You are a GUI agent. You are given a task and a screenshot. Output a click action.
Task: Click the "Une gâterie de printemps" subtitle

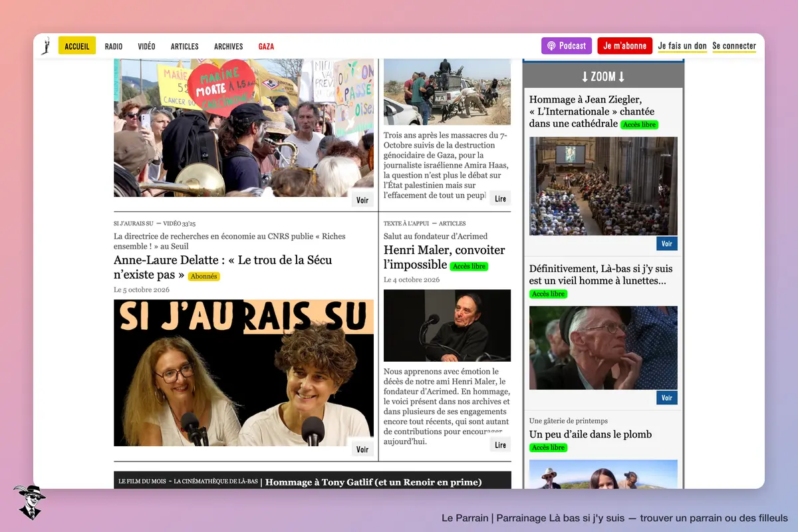(569, 421)
